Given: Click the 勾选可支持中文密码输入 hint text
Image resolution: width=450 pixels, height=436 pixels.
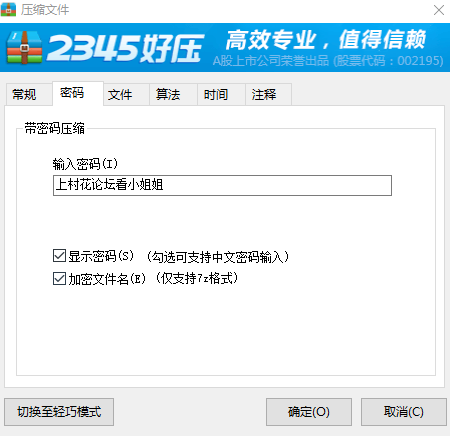Looking at the screenshot, I should 217,257.
